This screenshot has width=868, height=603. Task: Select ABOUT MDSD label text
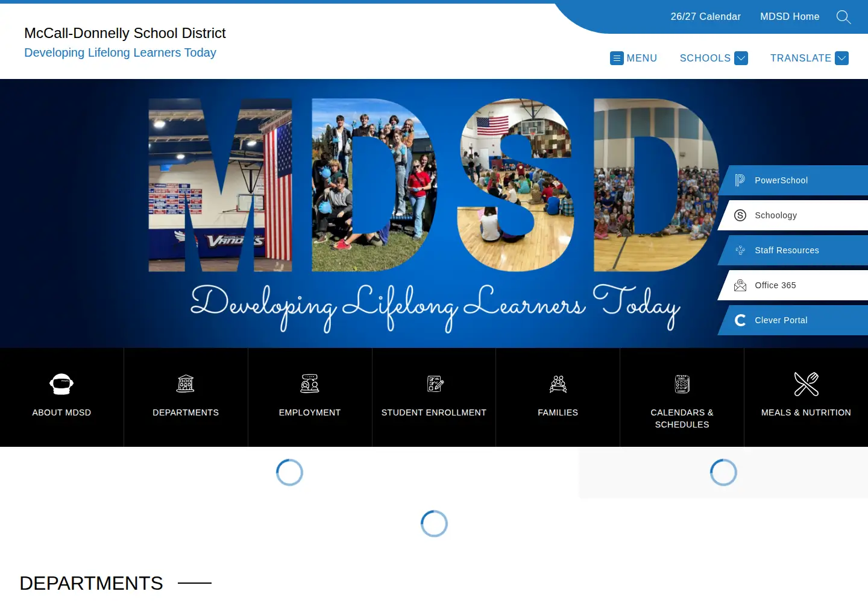(61, 412)
